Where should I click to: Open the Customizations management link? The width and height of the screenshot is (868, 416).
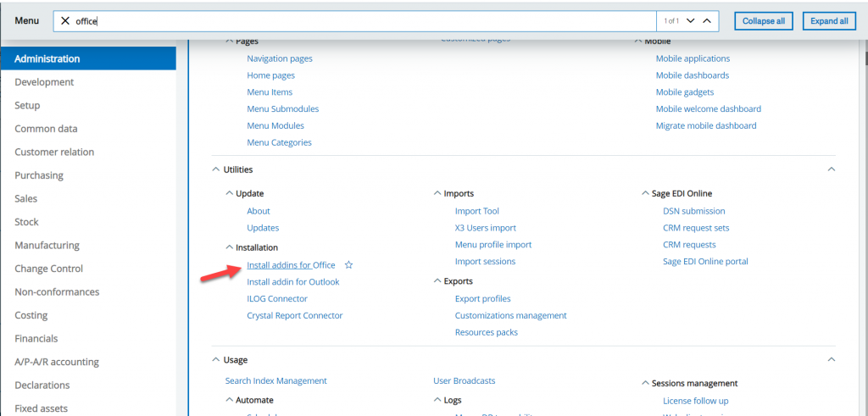pos(511,315)
